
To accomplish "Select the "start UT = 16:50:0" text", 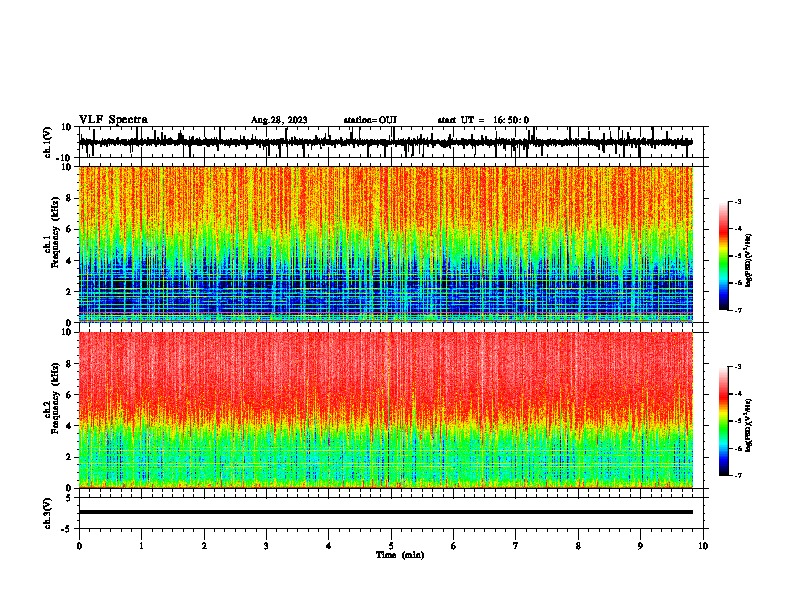I will pos(483,120).
